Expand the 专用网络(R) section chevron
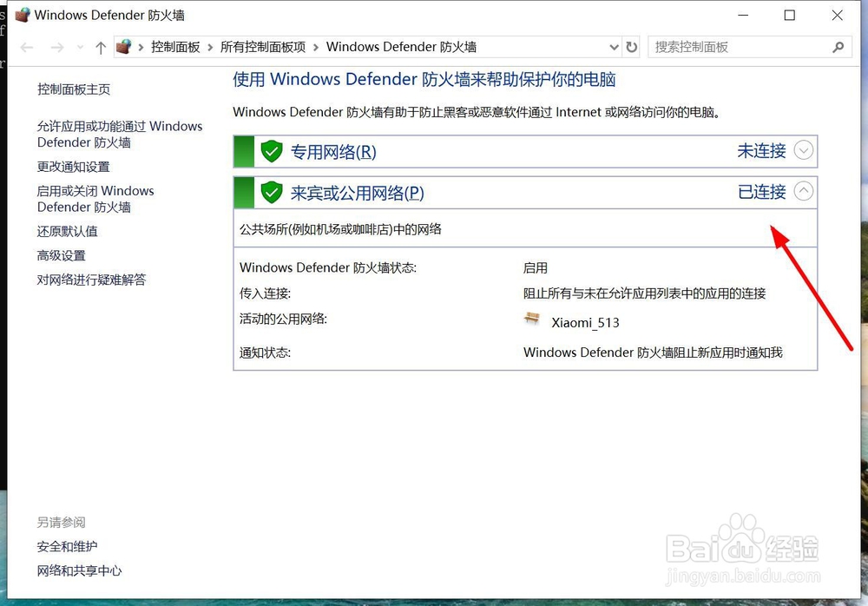The image size is (868, 606). click(804, 150)
